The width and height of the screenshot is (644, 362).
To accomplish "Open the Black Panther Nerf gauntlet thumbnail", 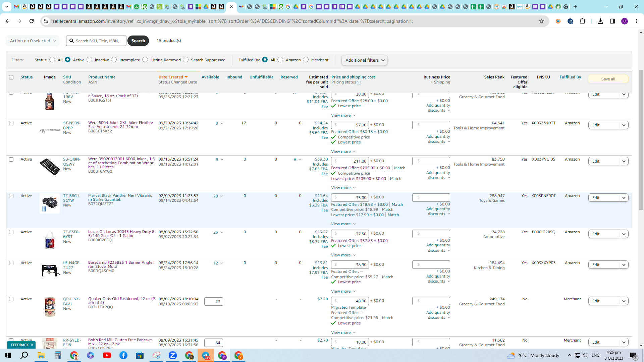I will [50, 203].
